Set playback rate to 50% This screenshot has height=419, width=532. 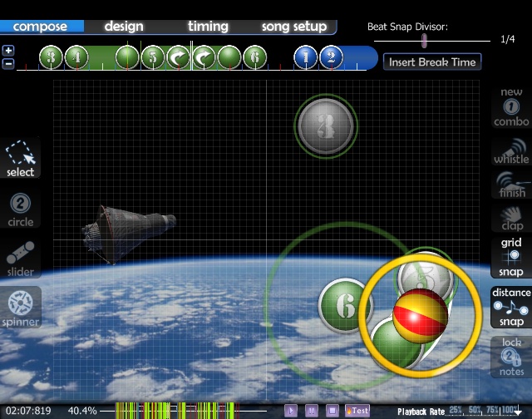pos(475,410)
